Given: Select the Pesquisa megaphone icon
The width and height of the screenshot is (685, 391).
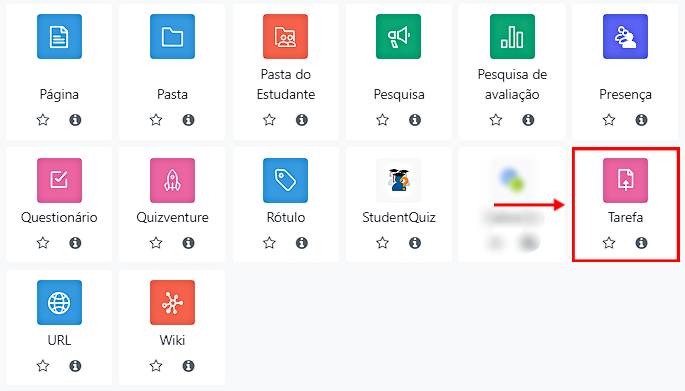Looking at the screenshot, I should click(398, 36).
